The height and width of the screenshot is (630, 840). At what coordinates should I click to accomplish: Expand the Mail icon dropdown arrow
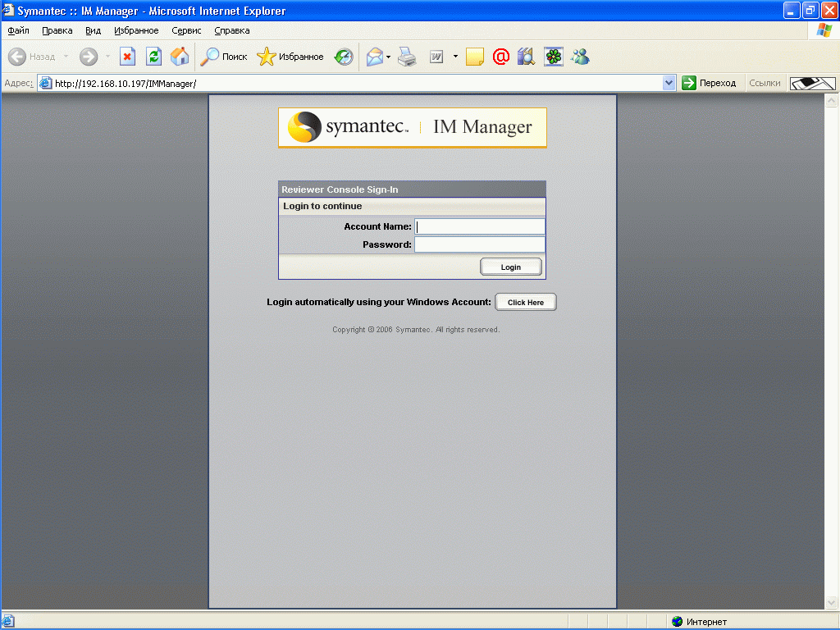tap(388, 57)
